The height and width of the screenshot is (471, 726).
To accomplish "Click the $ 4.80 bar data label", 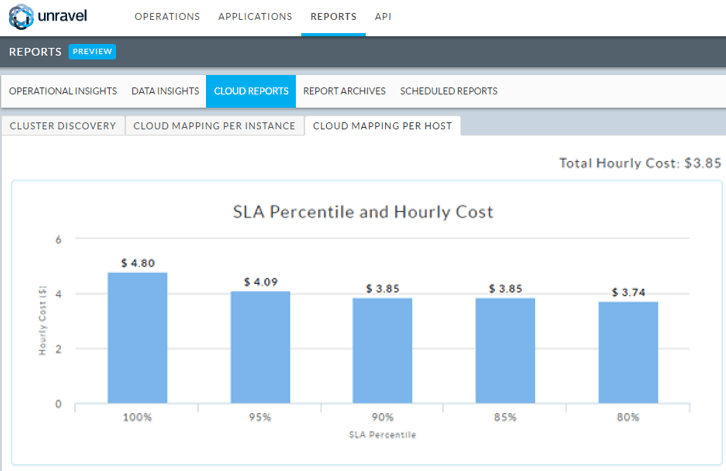I will [x=138, y=263].
